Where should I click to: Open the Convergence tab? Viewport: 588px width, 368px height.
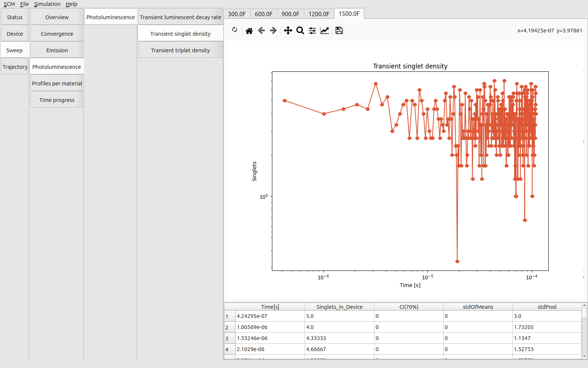click(x=57, y=34)
